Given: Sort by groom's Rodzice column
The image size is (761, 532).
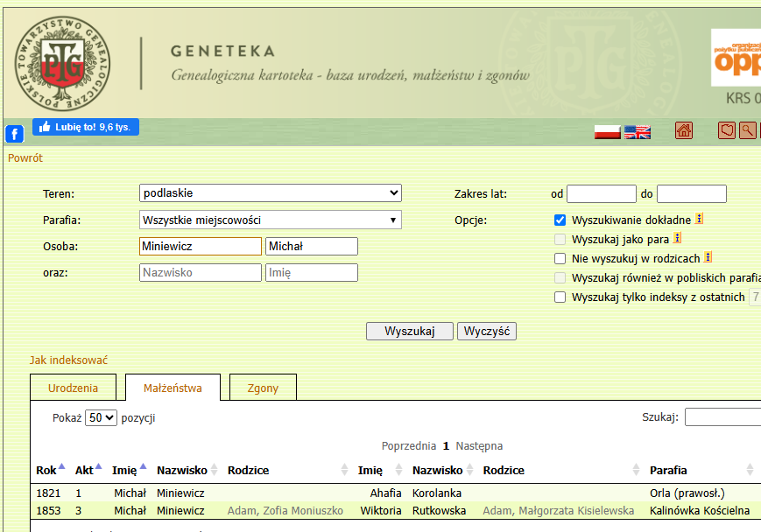Looking at the screenshot, I should point(288,470).
